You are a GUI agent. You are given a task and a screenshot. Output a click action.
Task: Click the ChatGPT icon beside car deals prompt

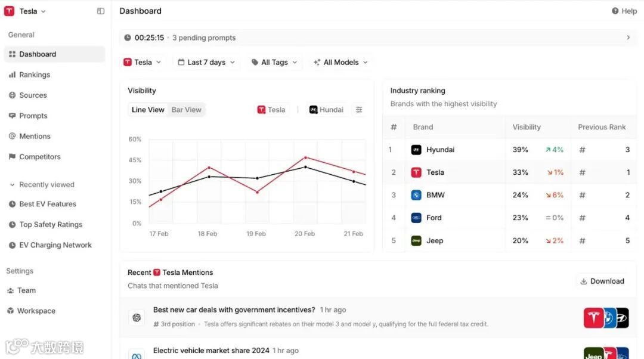tap(137, 317)
